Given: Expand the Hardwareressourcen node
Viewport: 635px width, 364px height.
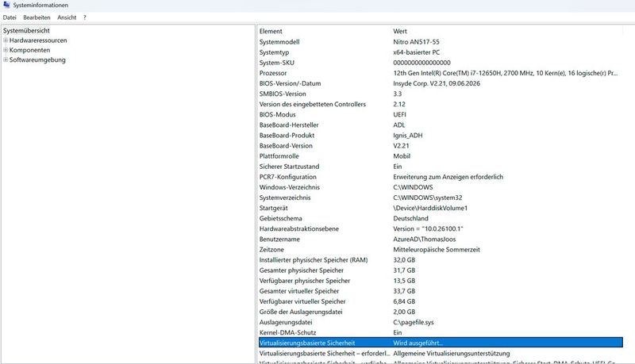Looking at the screenshot, I should click(x=6, y=40).
